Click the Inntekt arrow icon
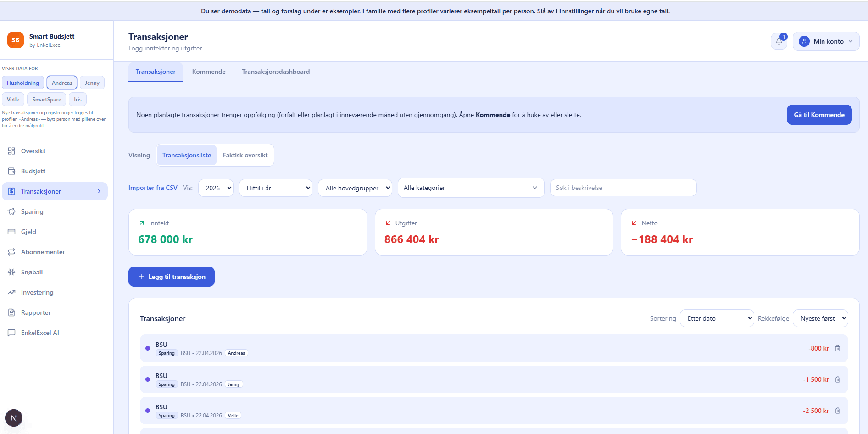Viewport: 868px width, 434px height. coord(142,223)
